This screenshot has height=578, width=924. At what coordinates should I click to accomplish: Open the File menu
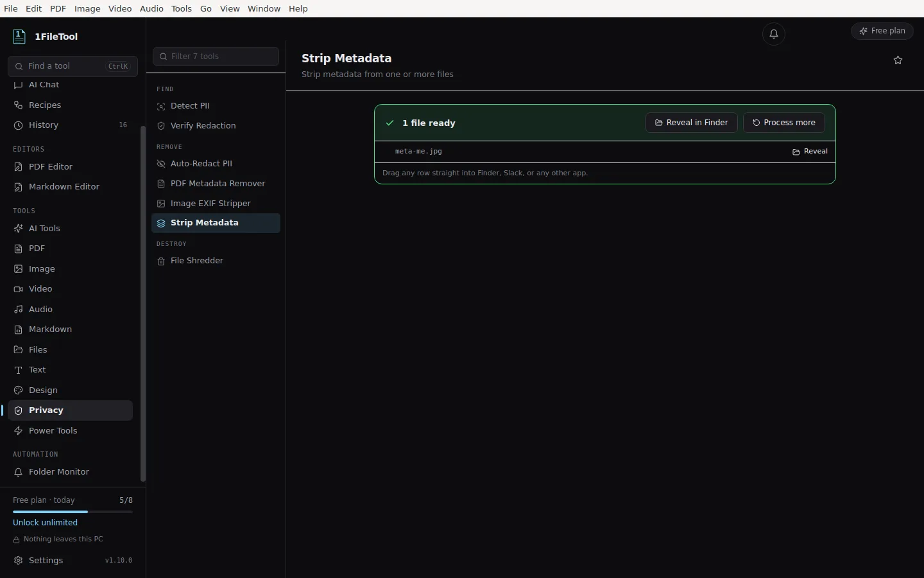point(11,8)
